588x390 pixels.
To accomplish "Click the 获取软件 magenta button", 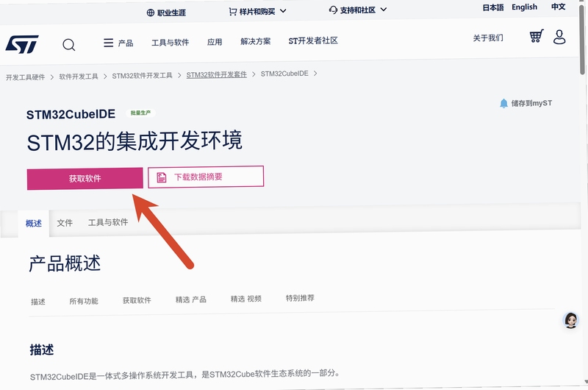I will (x=85, y=179).
